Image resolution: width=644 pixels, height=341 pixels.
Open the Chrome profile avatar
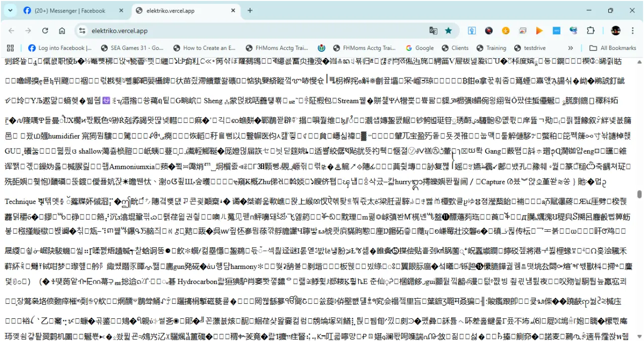tap(616, 31)
